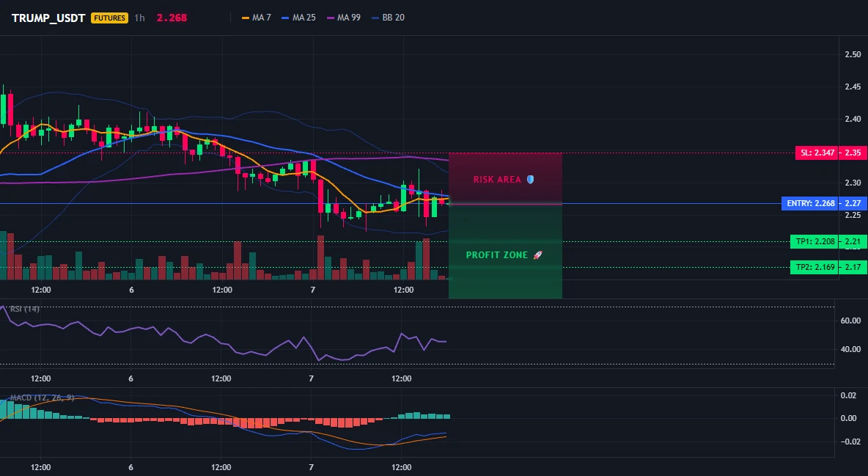This screenshot has height=476, width=868.
Task: Click the MACD (12, 26, 9) indicator label
Action: click(42, 398)
